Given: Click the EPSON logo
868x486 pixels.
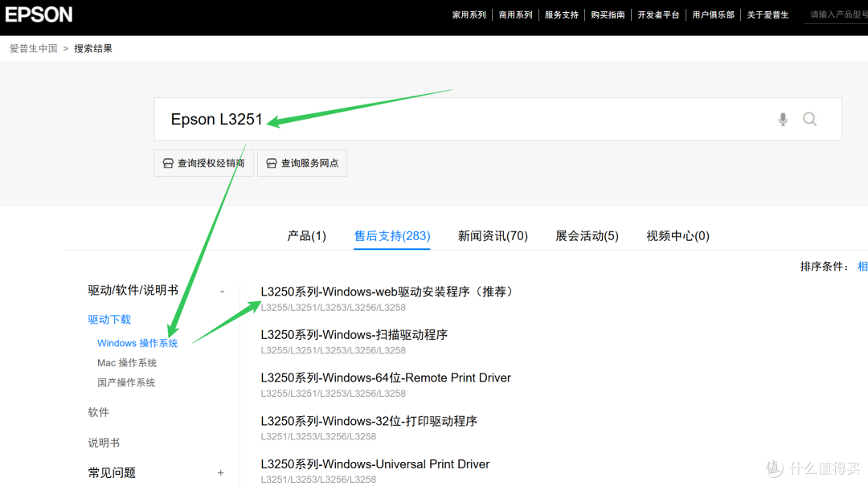Looking at the screenshot, I should [39, 14].
